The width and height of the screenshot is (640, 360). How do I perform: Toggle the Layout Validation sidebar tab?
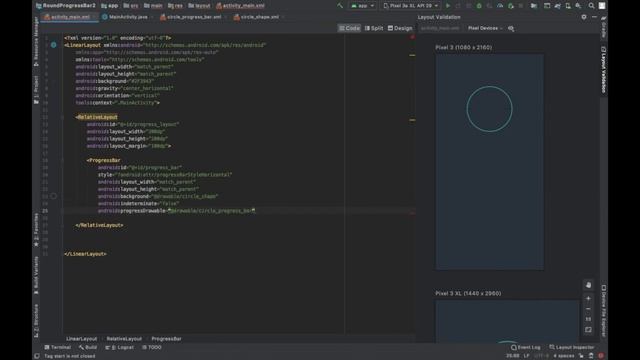[604, 70]
